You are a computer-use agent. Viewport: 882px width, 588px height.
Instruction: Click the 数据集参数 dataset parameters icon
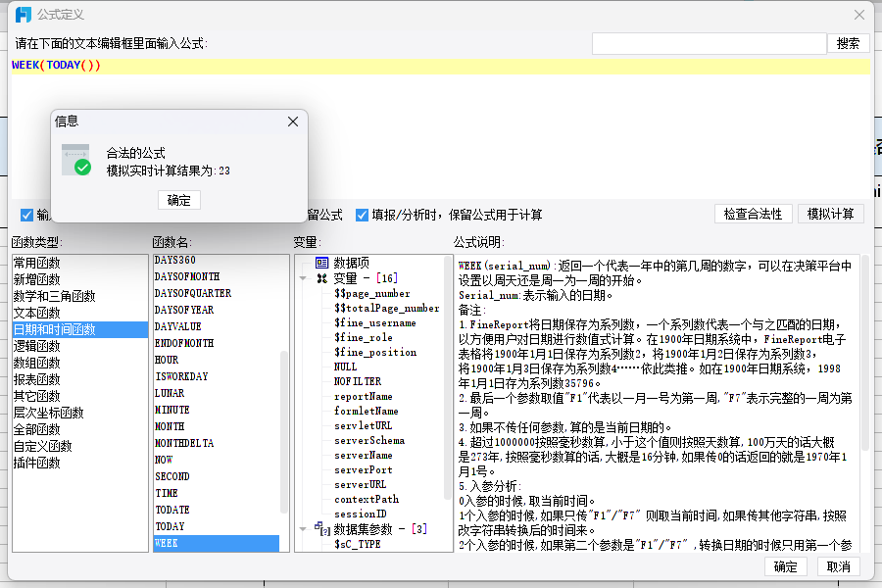click(321, 529)
